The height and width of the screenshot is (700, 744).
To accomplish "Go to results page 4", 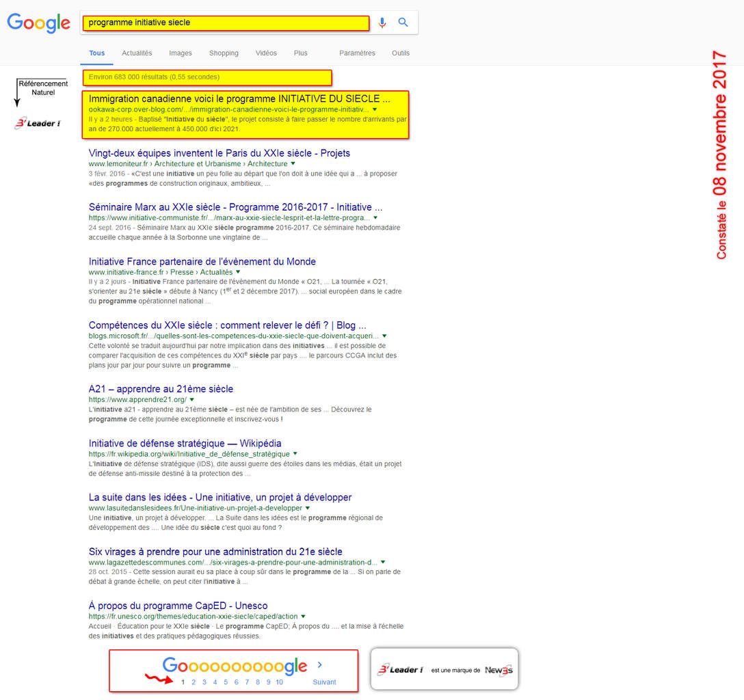I will 215,682.
